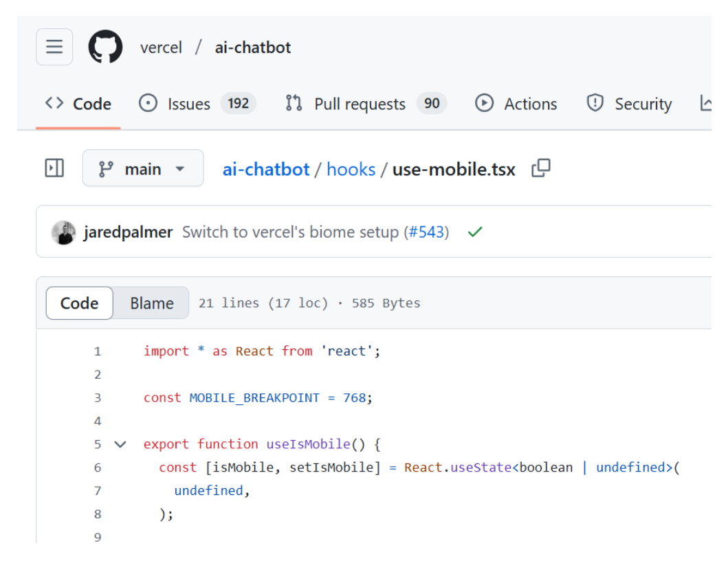Copy the file path icon
728x561 pixels.
(541, 168)
